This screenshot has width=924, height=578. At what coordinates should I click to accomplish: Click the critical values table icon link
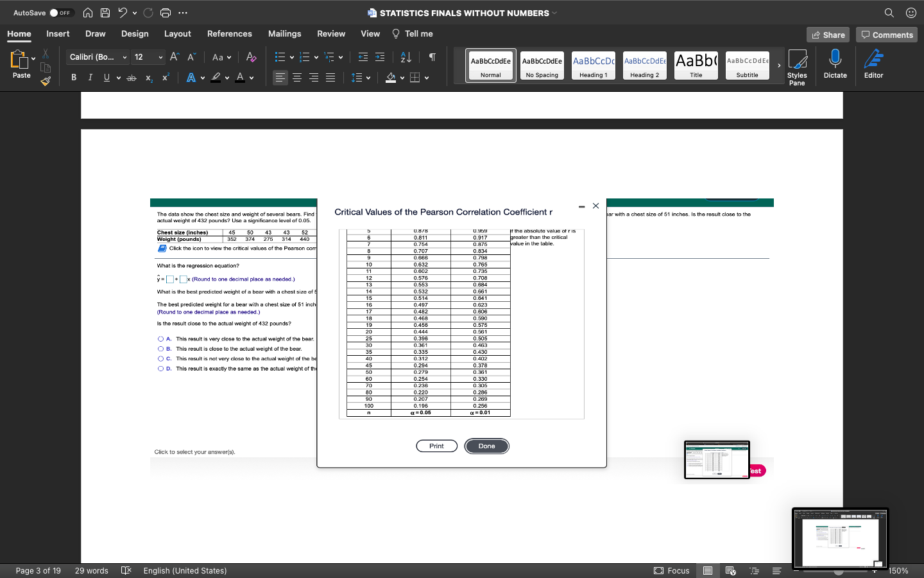pos(162,249)
